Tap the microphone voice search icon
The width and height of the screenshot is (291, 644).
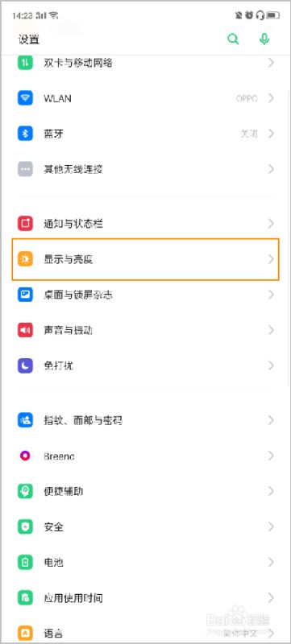[x=264, y=39]
